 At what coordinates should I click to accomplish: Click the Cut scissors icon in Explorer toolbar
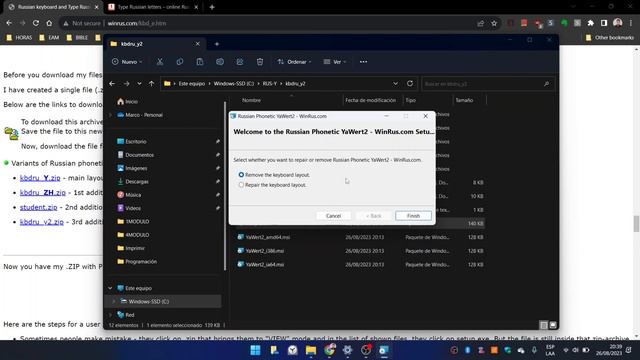(x=160, y=62)
